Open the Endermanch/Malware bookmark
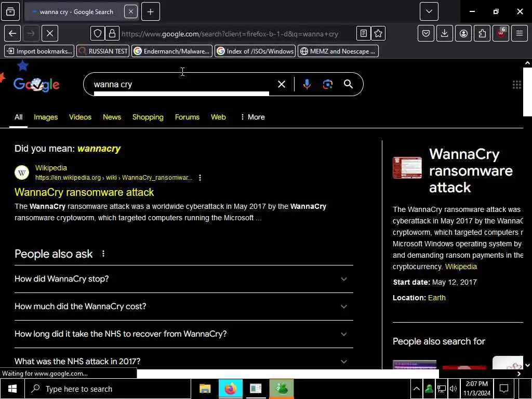This screenshot has height=399, width=532. tap(172, 51)
